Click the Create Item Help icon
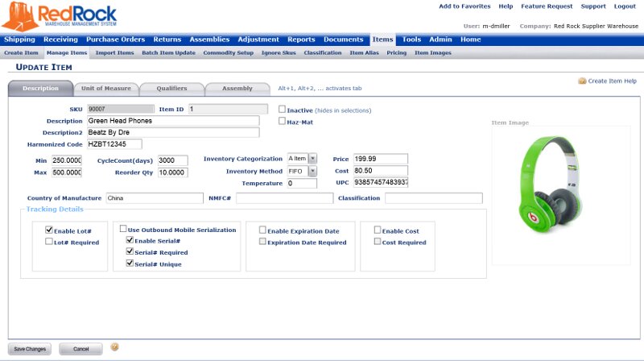 coord(582,81)
